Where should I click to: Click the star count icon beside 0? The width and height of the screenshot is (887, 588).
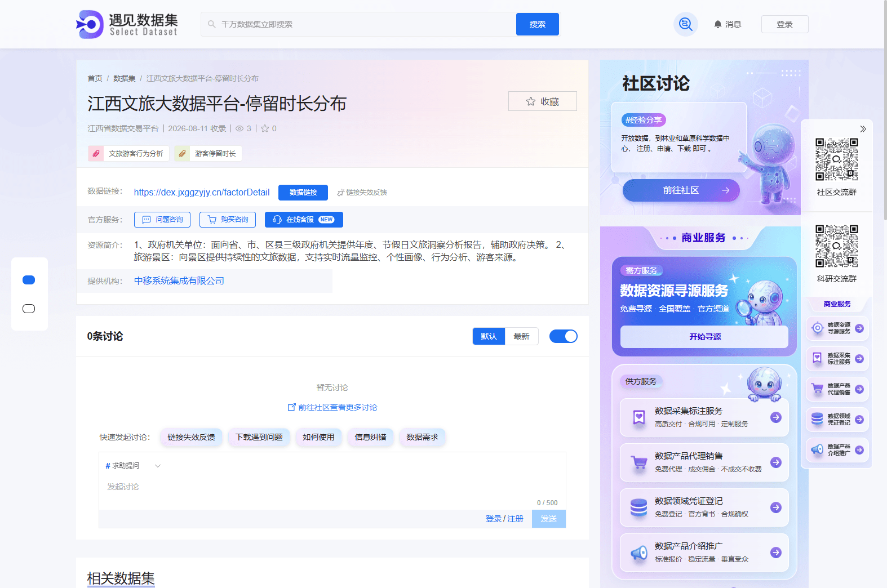pyautogui.click(x=265, y=128)
